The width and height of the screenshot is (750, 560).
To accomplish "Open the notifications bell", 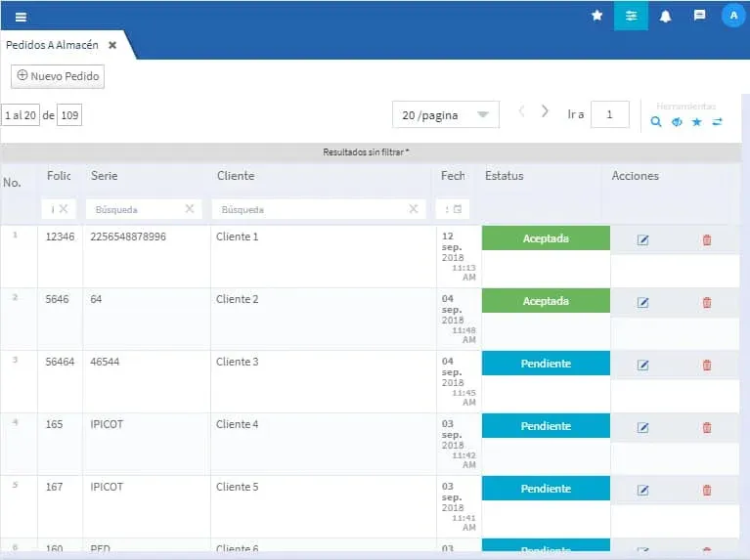I will click(x=665, y=16).
